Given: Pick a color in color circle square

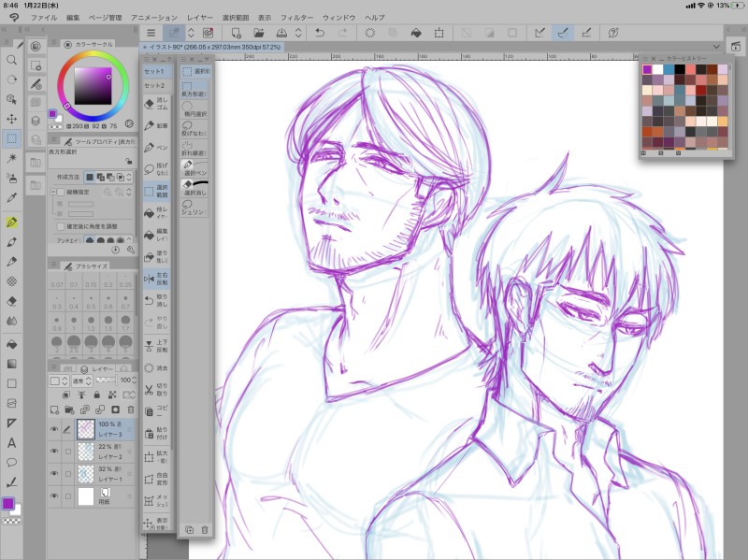Looking at the screenshot, I should click(93, 86).
